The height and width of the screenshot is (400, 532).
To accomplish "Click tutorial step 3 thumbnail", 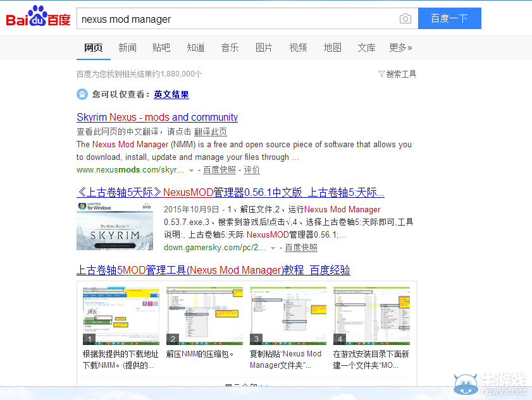I will tap(288, 315).
